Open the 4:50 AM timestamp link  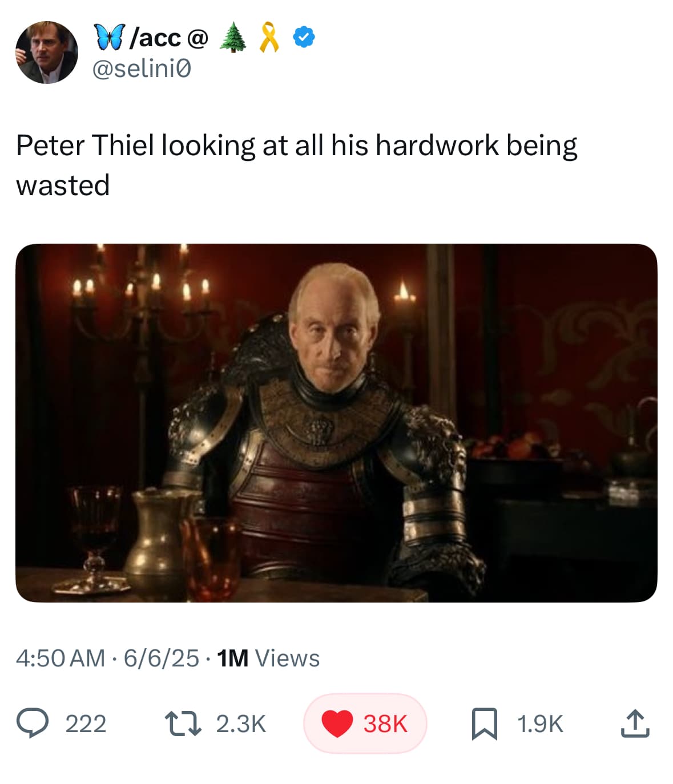coord(61,658)
